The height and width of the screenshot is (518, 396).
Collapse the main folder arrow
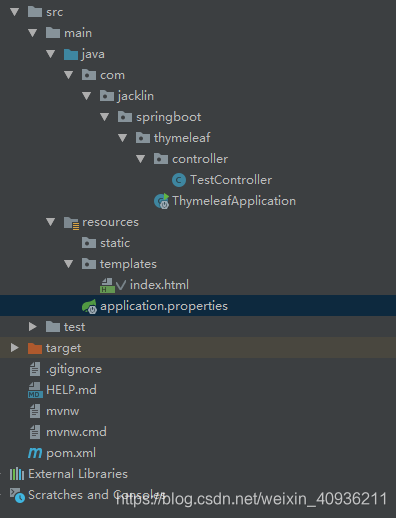(x=33, y=33)
